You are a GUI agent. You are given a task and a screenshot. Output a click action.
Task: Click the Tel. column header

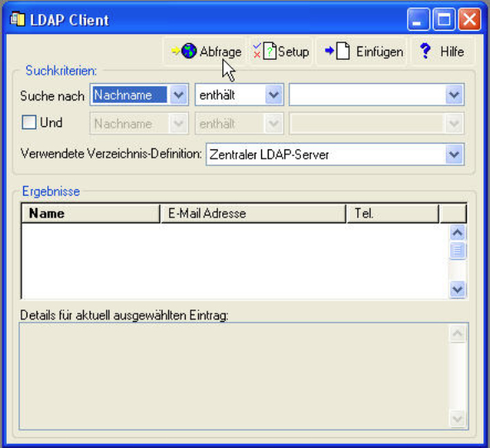[x=393, y=213]
